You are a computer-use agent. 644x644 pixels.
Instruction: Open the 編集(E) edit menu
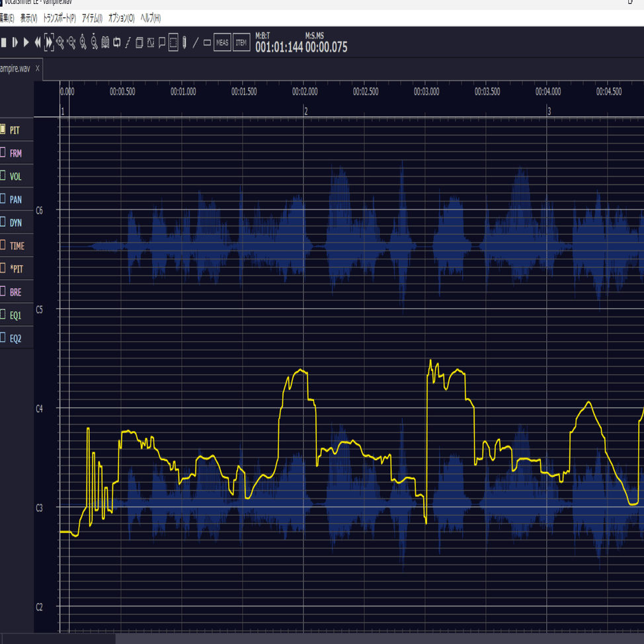point(7,18)
